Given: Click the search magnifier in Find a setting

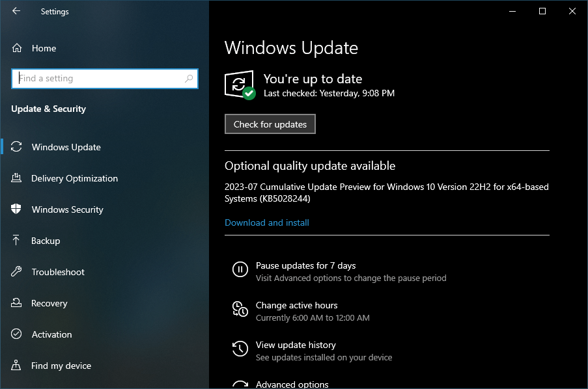Looking at the screenshot, I should pyautogui.click(x=189, y=78).
